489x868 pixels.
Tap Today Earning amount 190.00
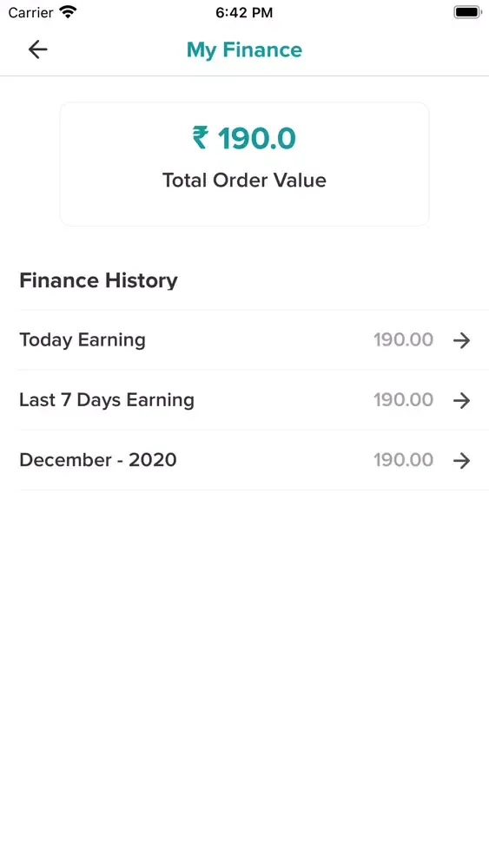coord(403,339)
